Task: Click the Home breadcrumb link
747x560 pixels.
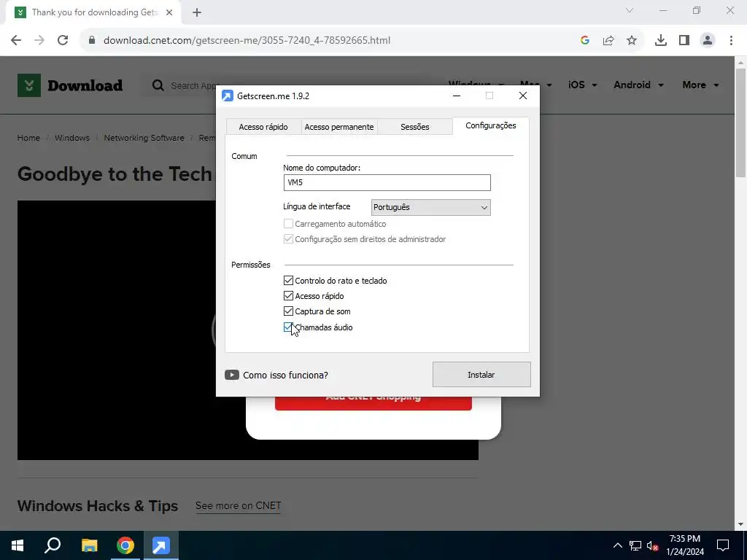Action: click(28, 138)
